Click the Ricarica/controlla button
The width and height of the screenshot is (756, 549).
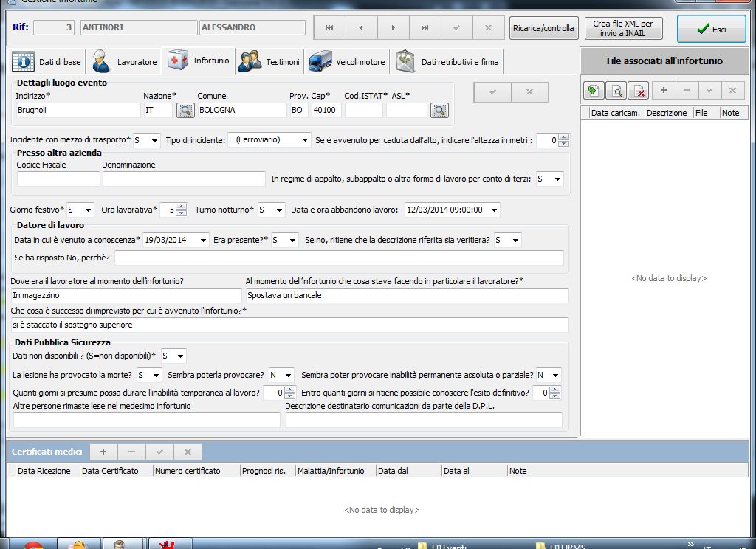point(543,28)
